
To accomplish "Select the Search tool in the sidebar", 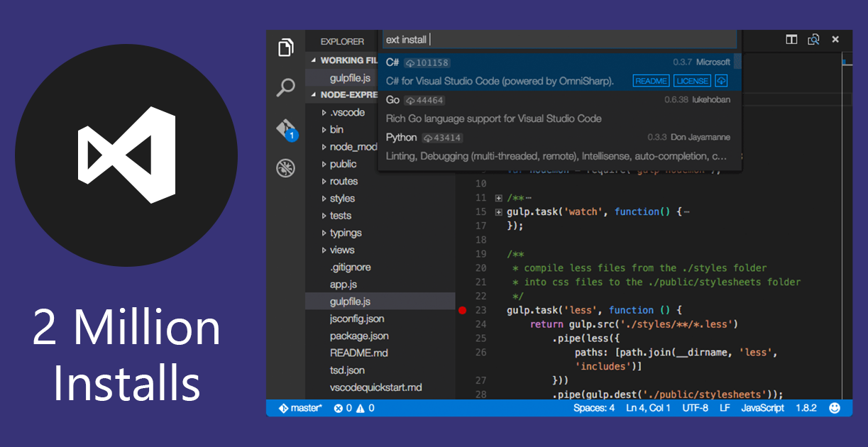I will (285, 87).
